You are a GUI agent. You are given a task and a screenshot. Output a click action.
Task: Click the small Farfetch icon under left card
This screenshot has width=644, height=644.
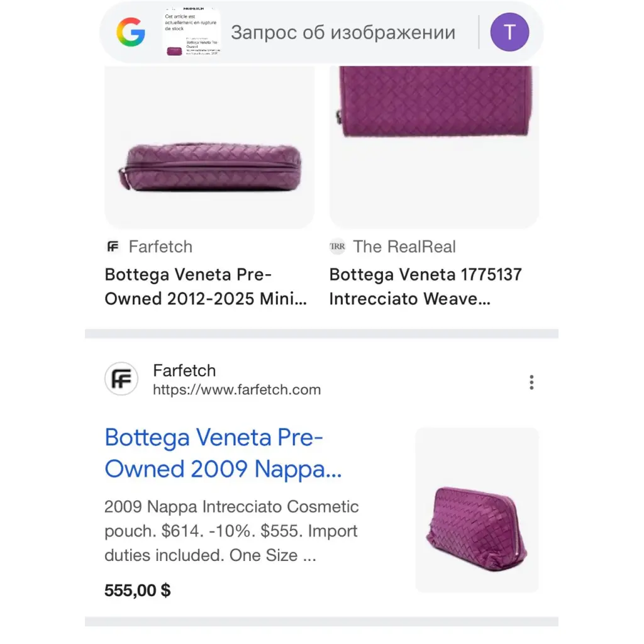pyautogui.click(x=113, y=247)
